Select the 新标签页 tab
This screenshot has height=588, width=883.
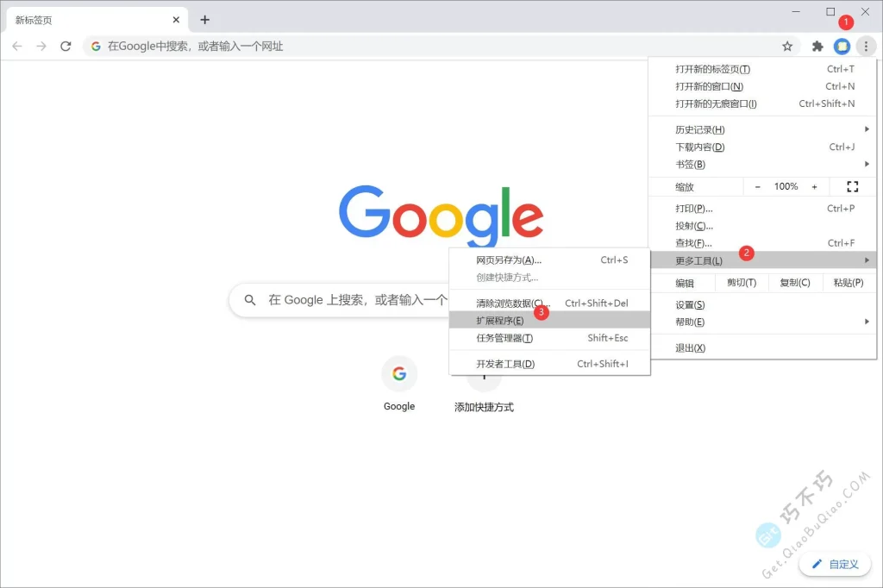coord(97,21)
